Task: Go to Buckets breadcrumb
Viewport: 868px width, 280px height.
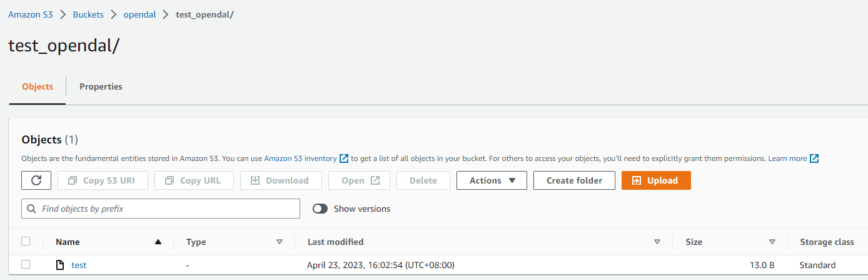Action: point(88,14)
